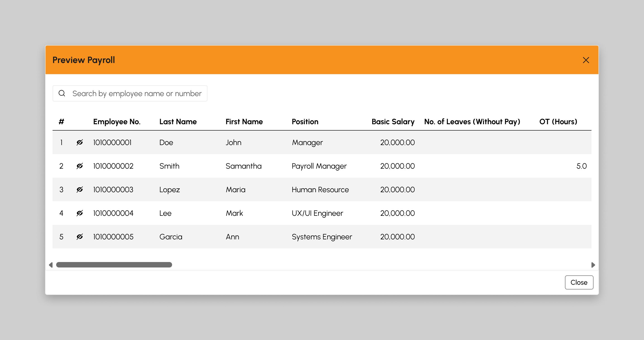Image resolution: width=644 pixels, height=340 pixels.
Task: Click last name Garcia
Action: tap(171, 236)
